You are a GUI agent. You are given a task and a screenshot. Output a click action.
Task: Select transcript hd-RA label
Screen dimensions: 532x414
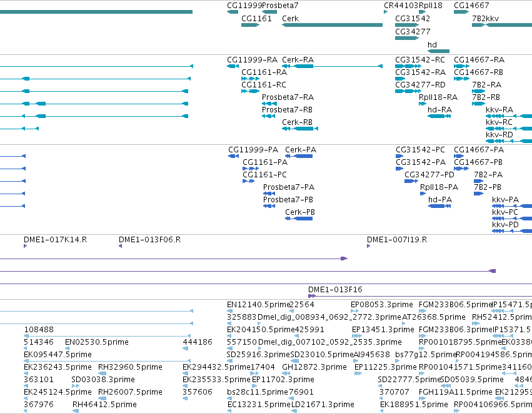[439, 110]
